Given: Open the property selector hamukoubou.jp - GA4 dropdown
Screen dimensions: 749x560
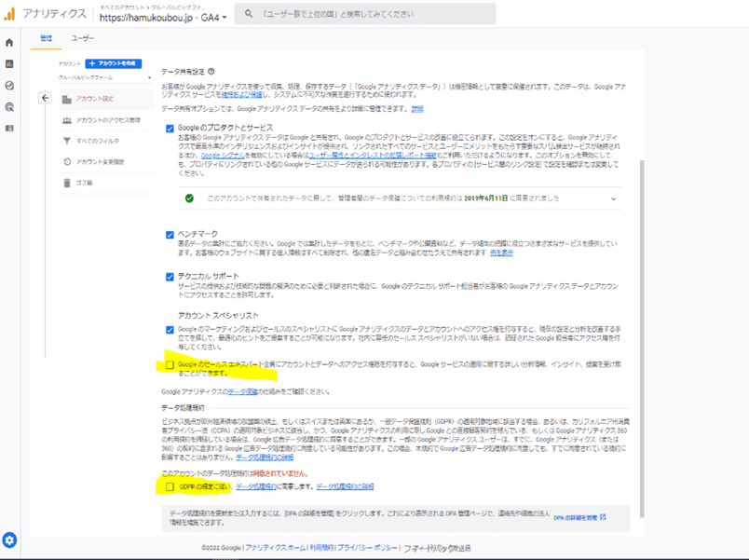Looking at the screenshot, I should click(x=163, y=18).
